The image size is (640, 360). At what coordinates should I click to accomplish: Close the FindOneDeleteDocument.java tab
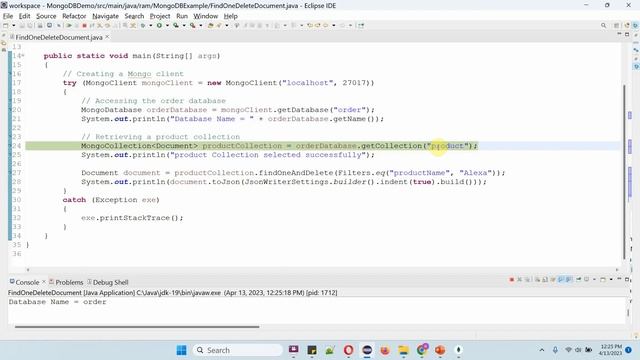107,37
